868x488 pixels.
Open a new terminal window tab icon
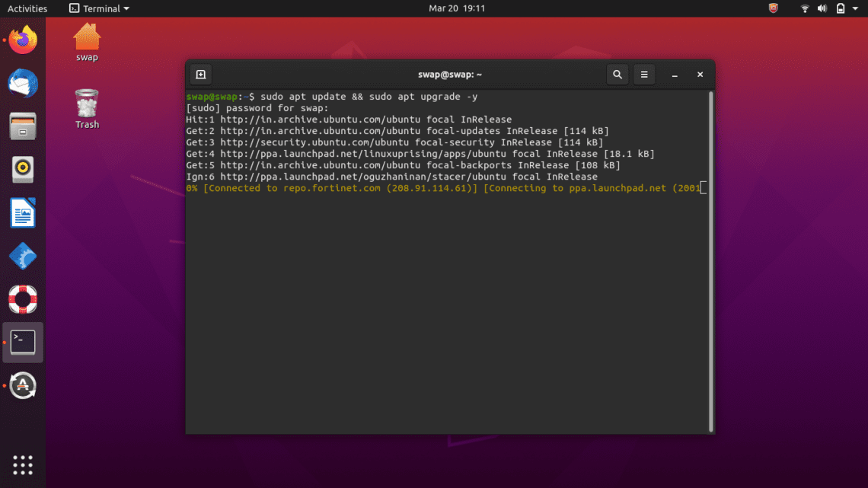point(200,75)
